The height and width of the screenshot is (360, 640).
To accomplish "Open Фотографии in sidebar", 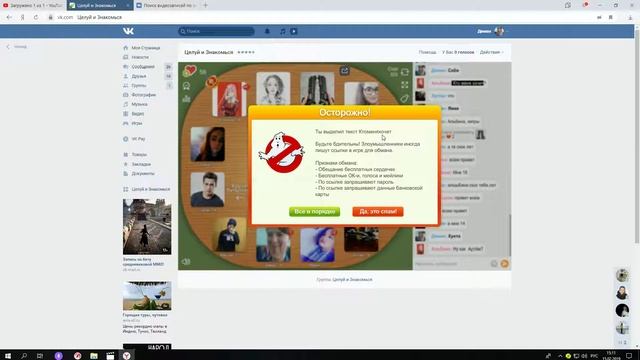I will [x=144, y=95].
